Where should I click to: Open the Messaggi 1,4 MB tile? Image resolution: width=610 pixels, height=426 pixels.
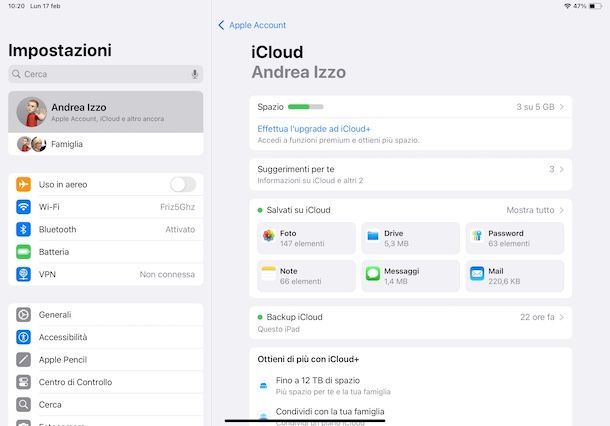click(410, 276)
